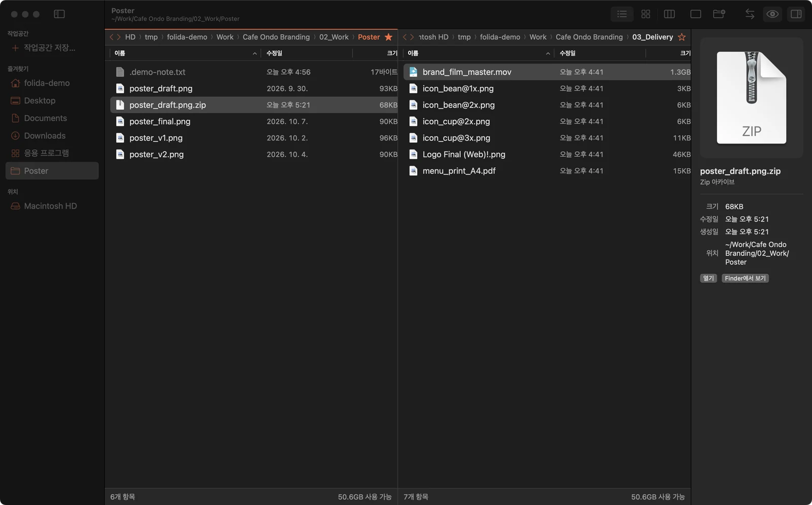Go forward in the left pane
812x505 pixels.
119,37
